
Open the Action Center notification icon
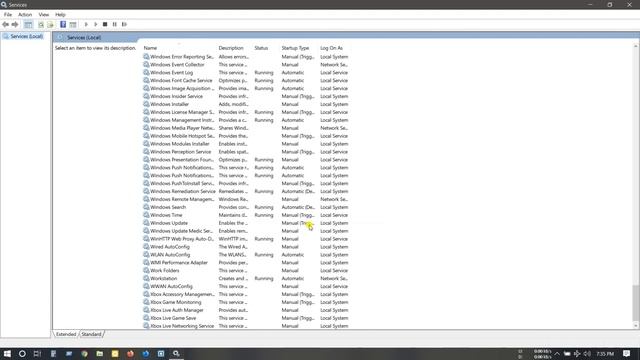627,353
